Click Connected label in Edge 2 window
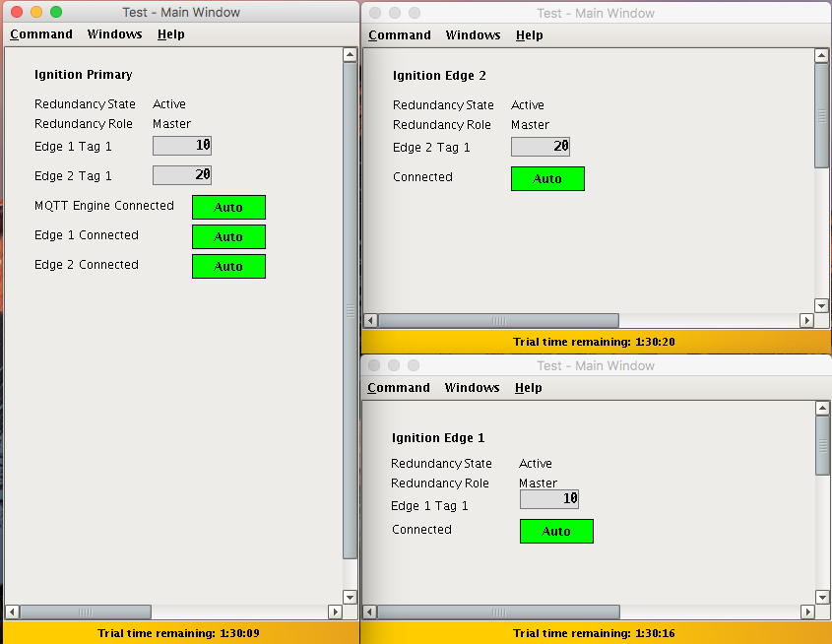 (x=423, y=176)
